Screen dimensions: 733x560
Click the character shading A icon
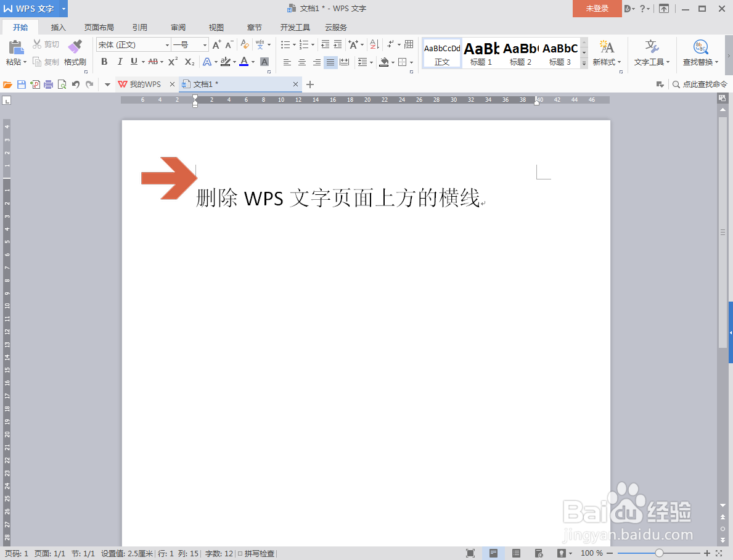(264, 62)
